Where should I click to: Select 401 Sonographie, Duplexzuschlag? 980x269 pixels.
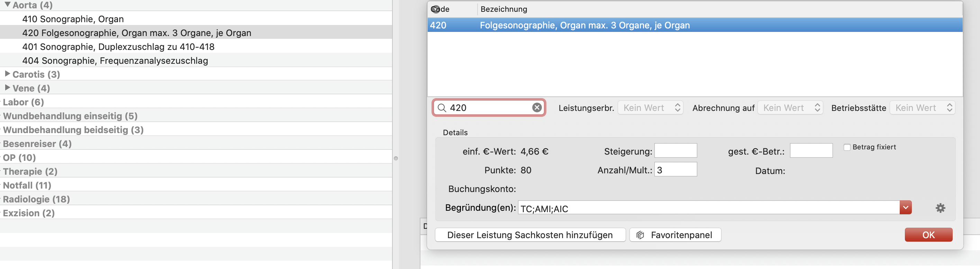pos(118,47)
